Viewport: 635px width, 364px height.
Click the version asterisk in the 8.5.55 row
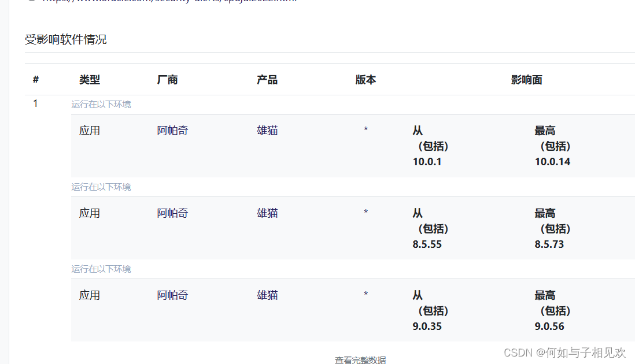366,212
